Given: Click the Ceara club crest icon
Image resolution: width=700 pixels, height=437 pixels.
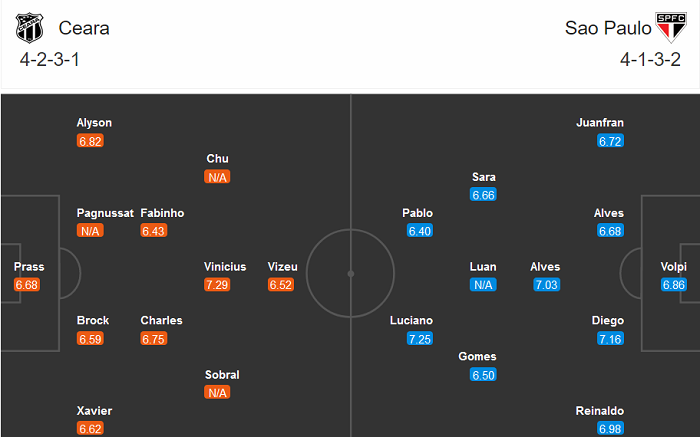Looking at the screenshot, I should click(x=30, y=27).
